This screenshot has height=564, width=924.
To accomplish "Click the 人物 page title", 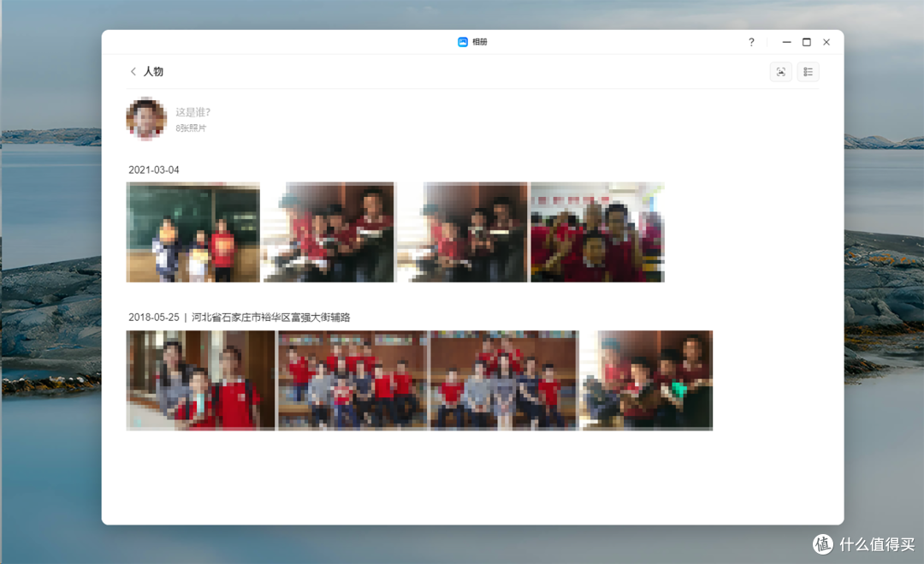I will [153, 71].
